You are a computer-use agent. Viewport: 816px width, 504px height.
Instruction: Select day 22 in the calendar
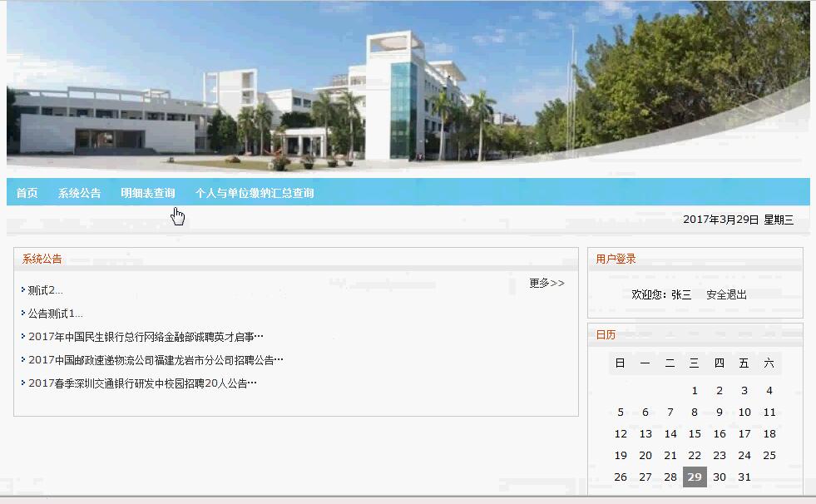[695, 456]
